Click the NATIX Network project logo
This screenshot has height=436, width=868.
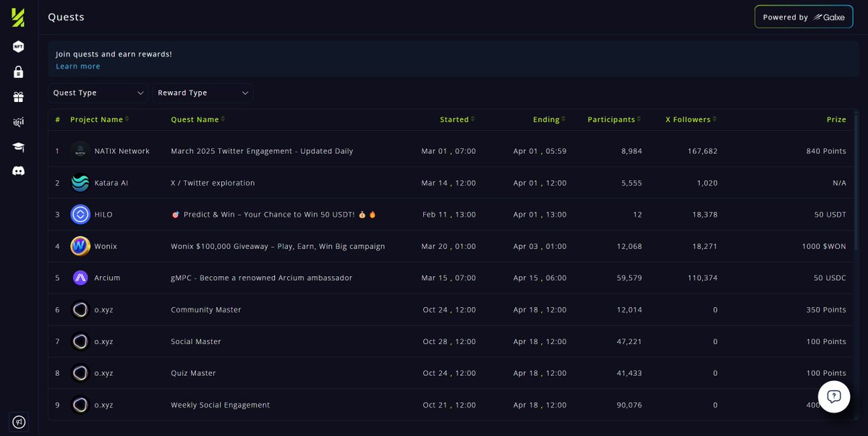point(80,151)
